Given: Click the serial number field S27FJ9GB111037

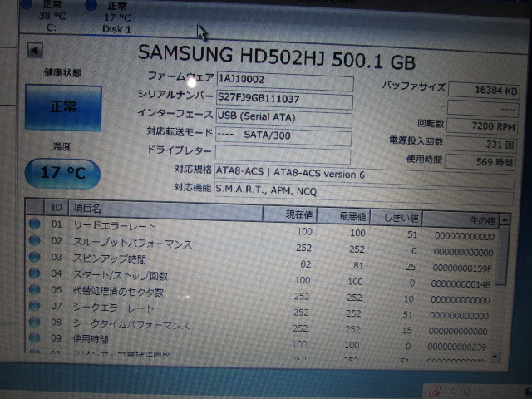Looking at the screenshot, I should click(x=284, y=100).
